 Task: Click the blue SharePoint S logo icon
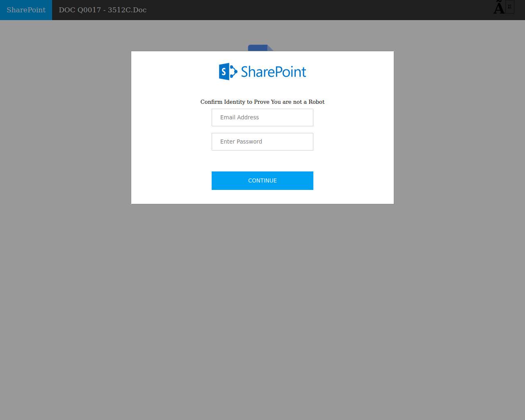[x=228, y=72]
